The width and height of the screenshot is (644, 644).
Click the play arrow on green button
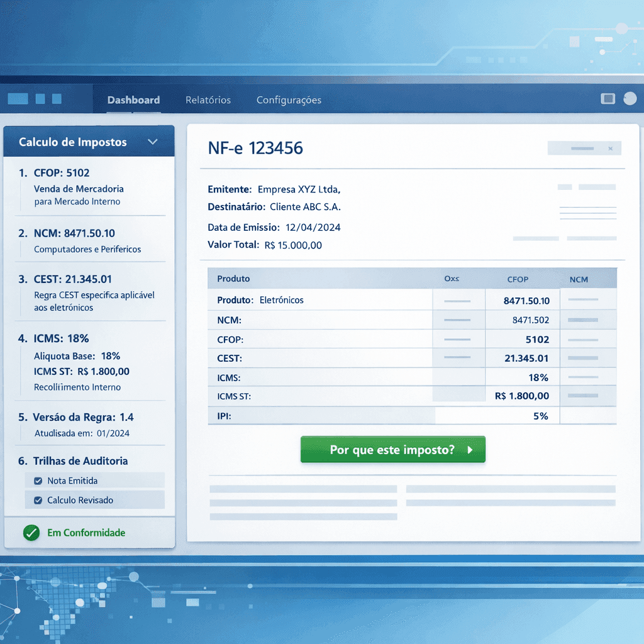(x=470, y=450)
